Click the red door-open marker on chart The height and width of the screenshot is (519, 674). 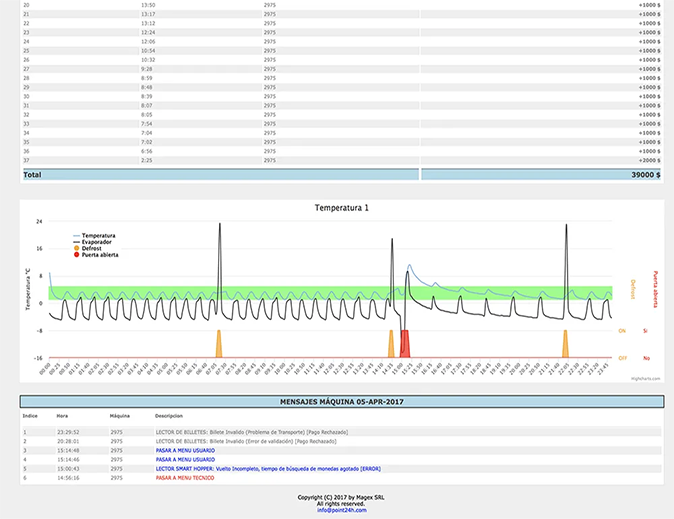click(x=405, y=343)
